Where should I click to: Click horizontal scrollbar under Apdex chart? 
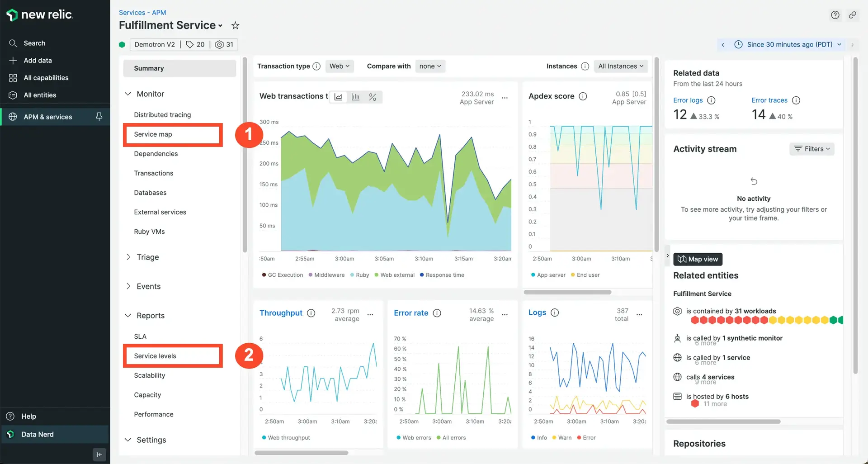point(567,292)
